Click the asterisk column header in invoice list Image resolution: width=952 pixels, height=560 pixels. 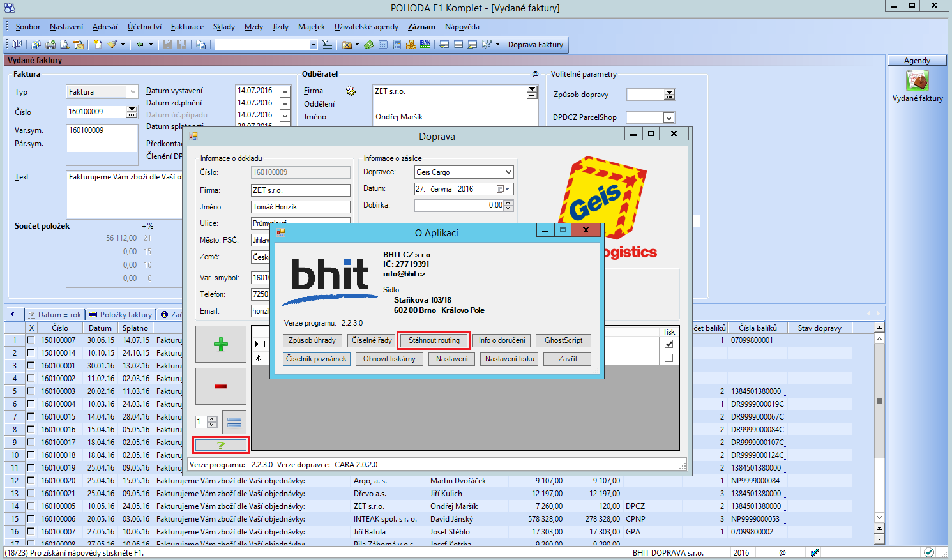pyautogui.click(x=12, y=314)
